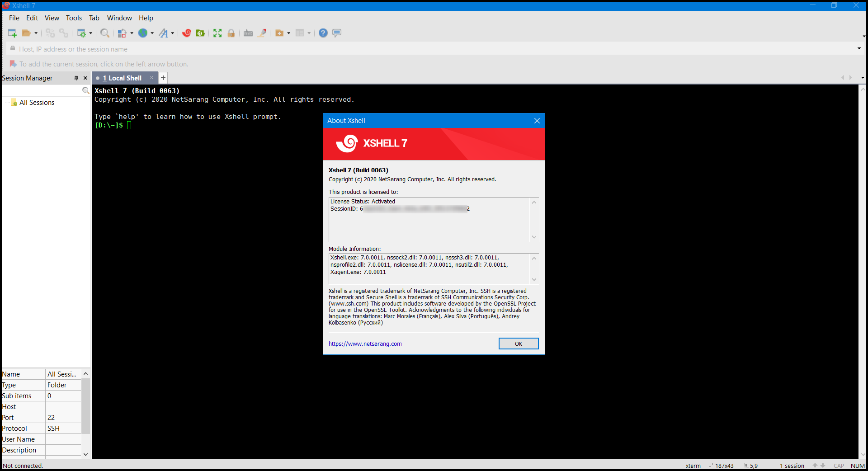Screen dimensions: 868x471
Task: Open the tab list dropdown arrow
Action: pos(863,78)
